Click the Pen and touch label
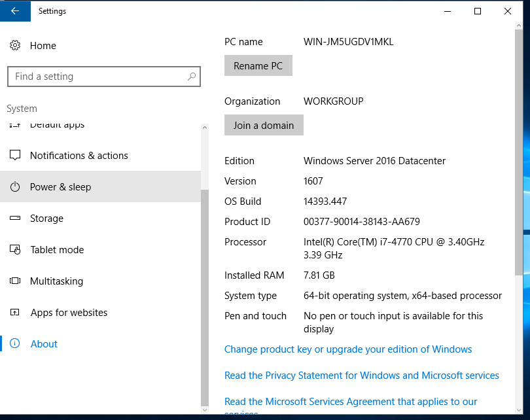 coord(256,315)
